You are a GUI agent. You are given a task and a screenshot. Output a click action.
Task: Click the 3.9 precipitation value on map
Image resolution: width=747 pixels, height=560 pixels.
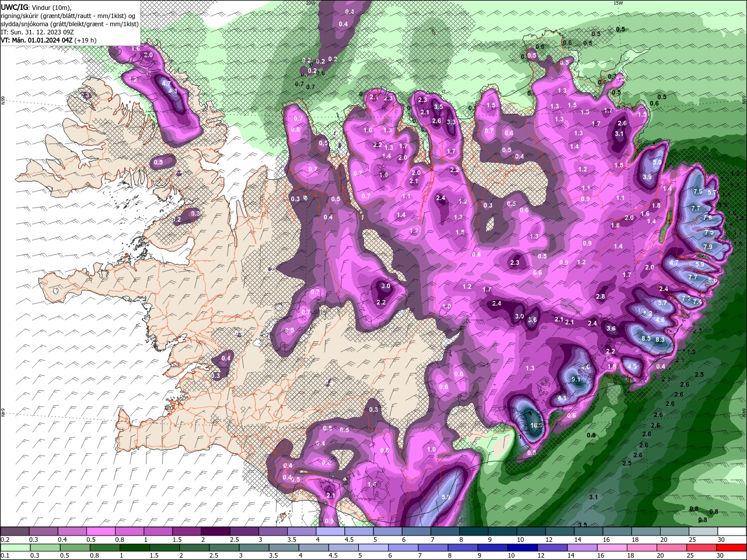[647, 177]
